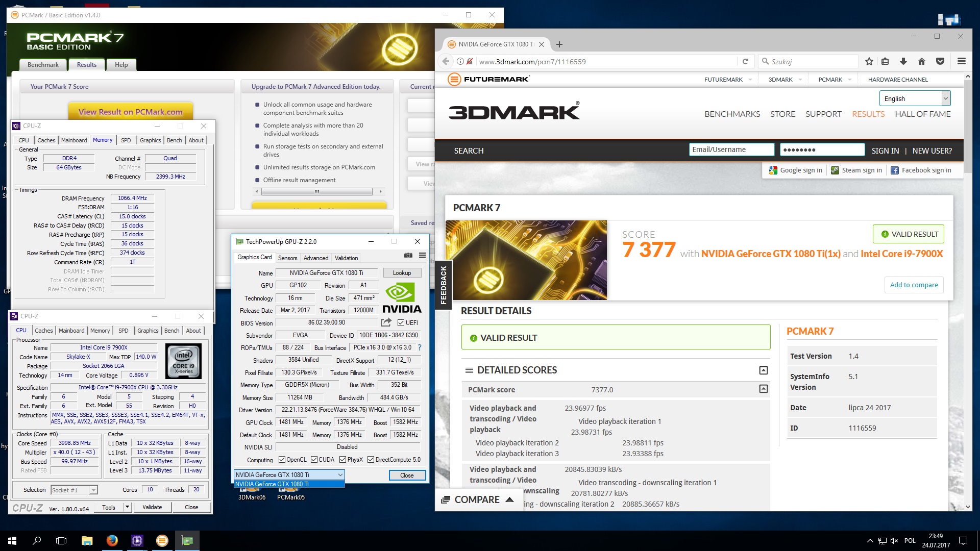Close the NVIDIA GeForce GTX 1080 Ti tab

pos(542,44)
